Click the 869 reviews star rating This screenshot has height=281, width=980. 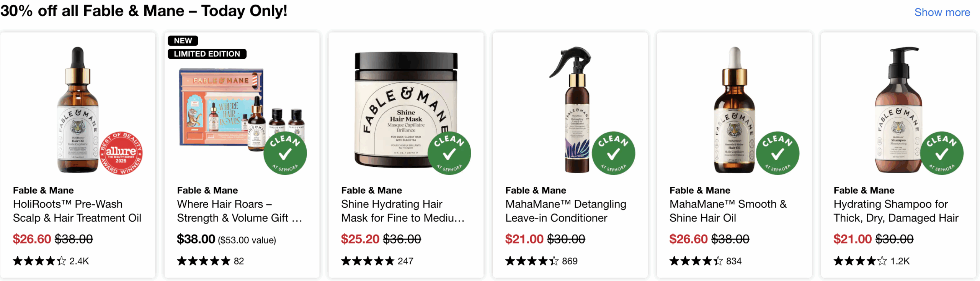pos(541,261)
